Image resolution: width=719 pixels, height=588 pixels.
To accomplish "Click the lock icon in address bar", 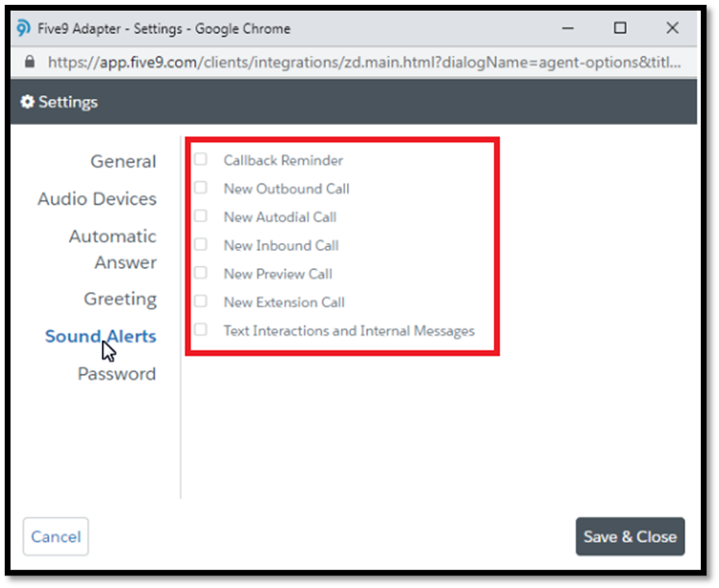I will [x=30, y=61].
